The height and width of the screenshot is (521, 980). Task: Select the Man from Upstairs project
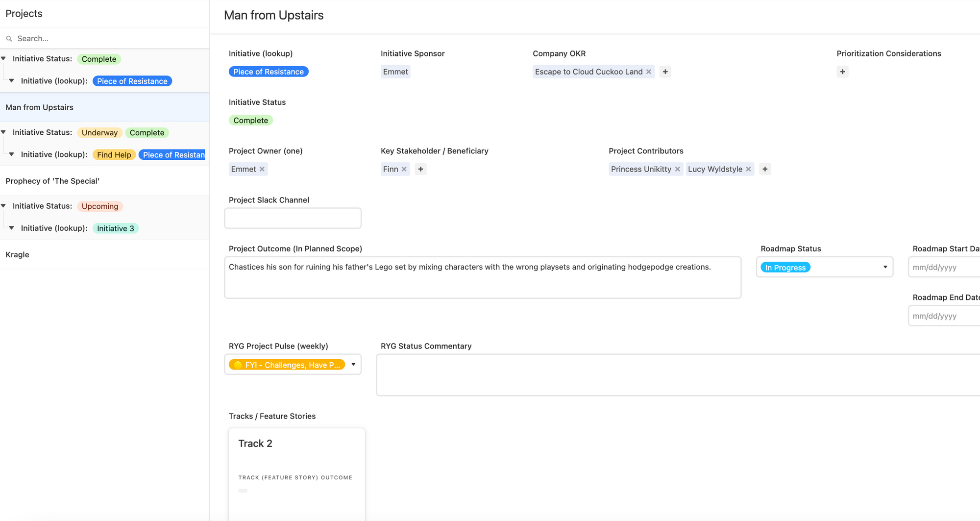pyautogui.click(x=105, y=107)
